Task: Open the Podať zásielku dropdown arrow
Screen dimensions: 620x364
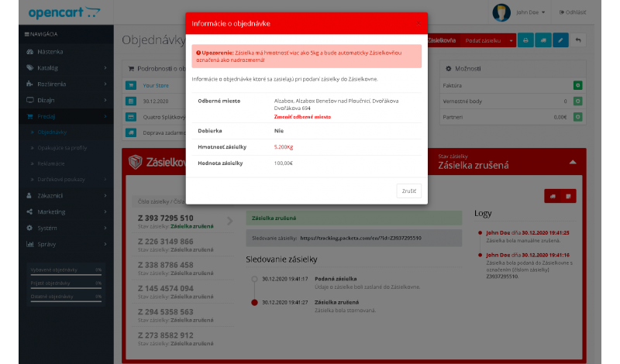Action: coord(511,40)
